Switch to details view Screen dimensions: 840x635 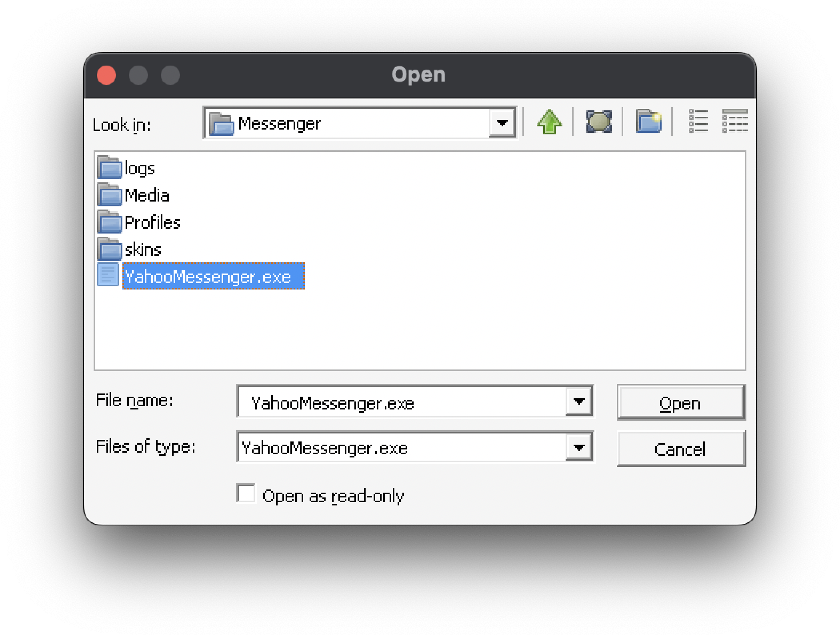[x=735, y=121]
